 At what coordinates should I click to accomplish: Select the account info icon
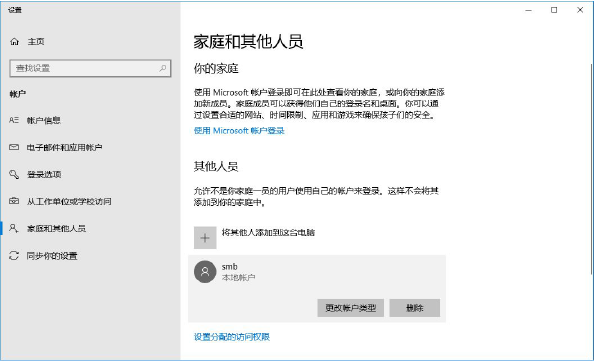pyautogui.click(x=14, y=120)
